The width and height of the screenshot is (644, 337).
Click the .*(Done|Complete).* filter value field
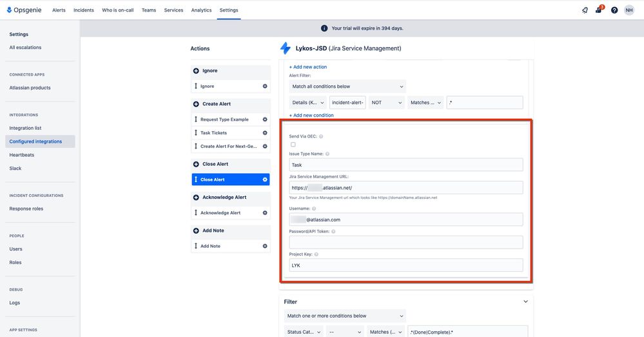pos(467,332)
